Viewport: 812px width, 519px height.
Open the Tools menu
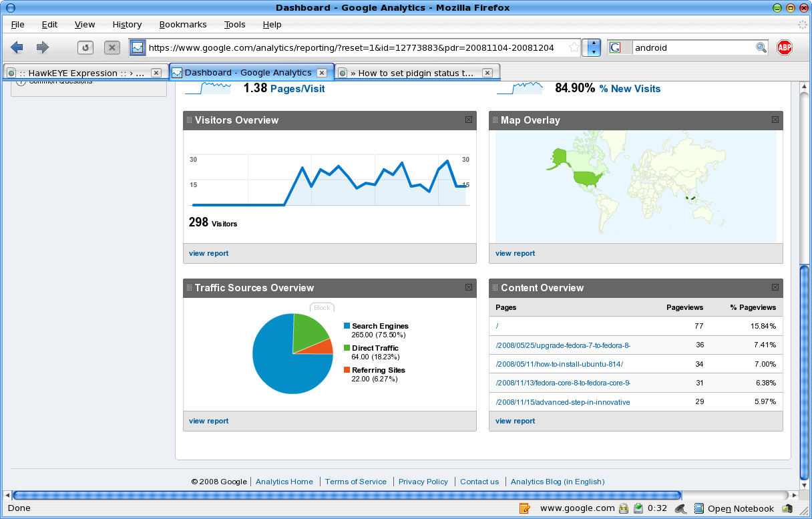pos(234,24)
